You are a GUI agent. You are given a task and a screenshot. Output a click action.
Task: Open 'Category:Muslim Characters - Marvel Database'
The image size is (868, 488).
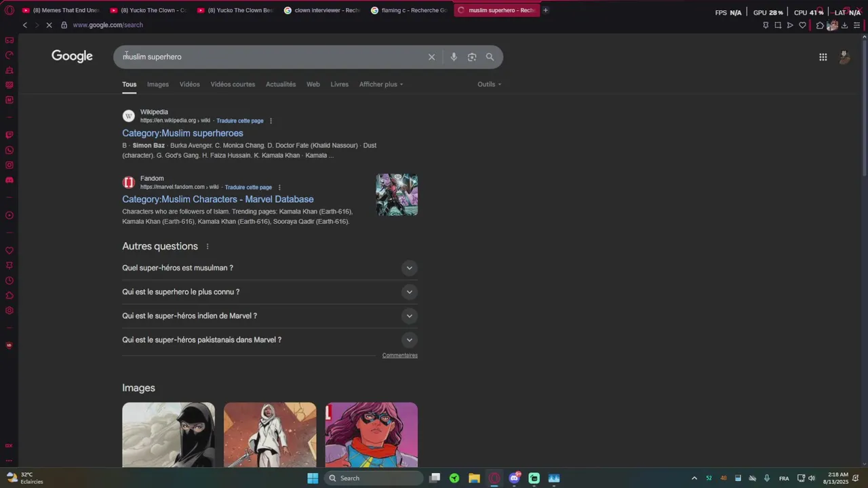click(x=218, y=199)
